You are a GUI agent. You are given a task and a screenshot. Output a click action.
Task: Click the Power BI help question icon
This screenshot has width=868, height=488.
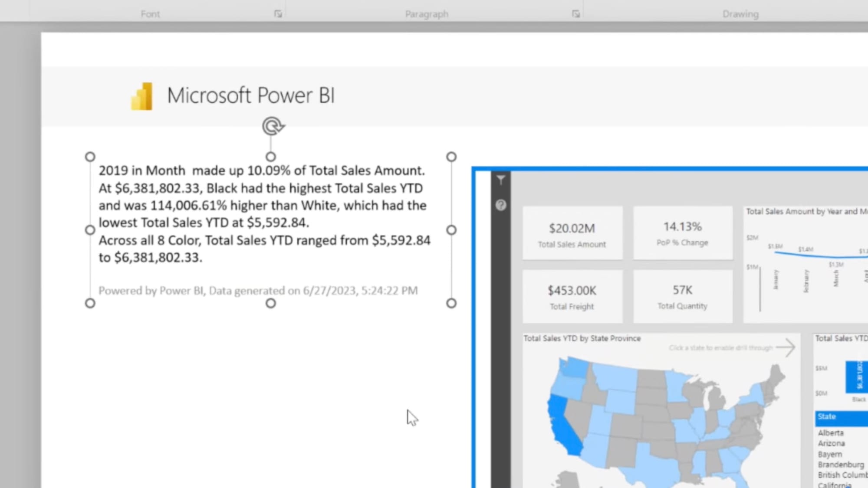[x=501, y=205]
